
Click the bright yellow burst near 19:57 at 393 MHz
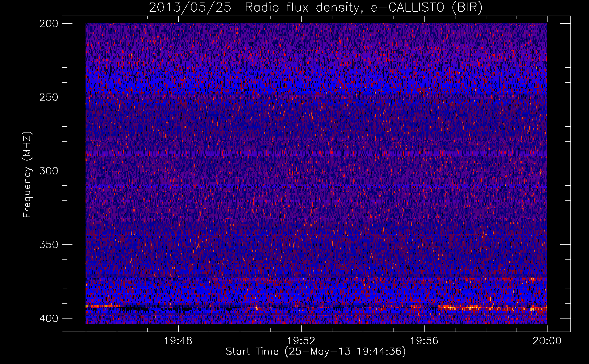click(x=459, y=308)
